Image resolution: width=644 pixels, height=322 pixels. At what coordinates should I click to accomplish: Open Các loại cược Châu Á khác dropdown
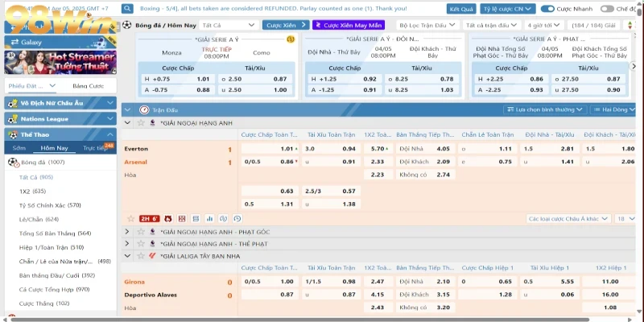click(x=568, y=218)
